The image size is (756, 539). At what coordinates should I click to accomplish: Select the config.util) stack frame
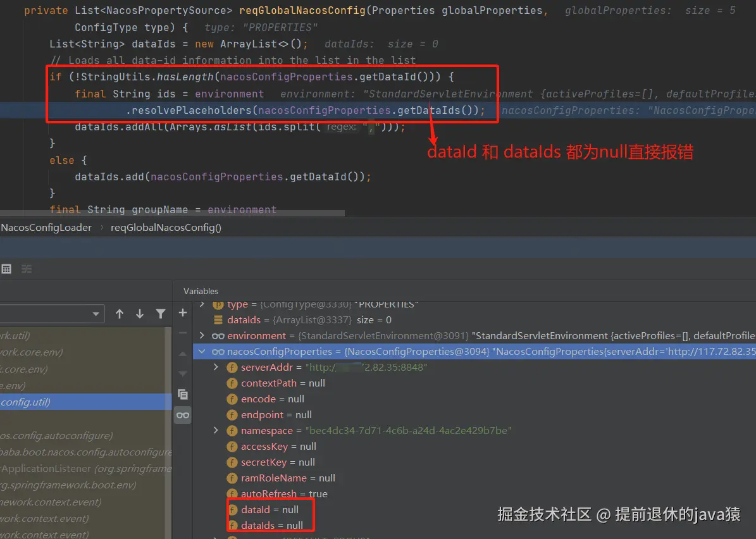86,402
